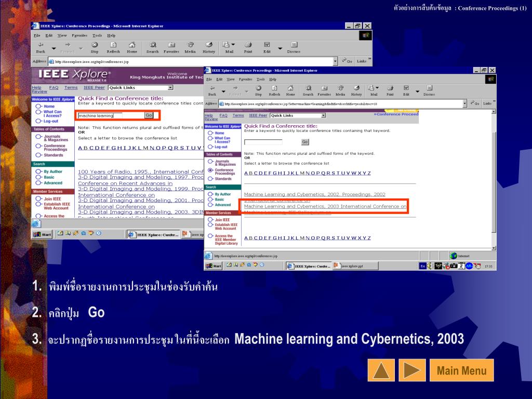Click the Discuss icon in the front browser toolbar
The image size is (532, 399).
(429, 88)
